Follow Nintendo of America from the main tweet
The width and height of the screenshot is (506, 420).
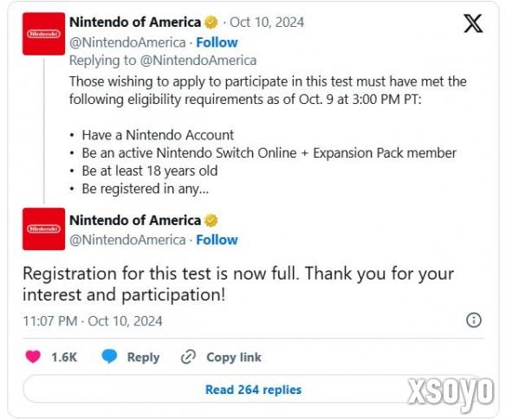click(217, 240)
